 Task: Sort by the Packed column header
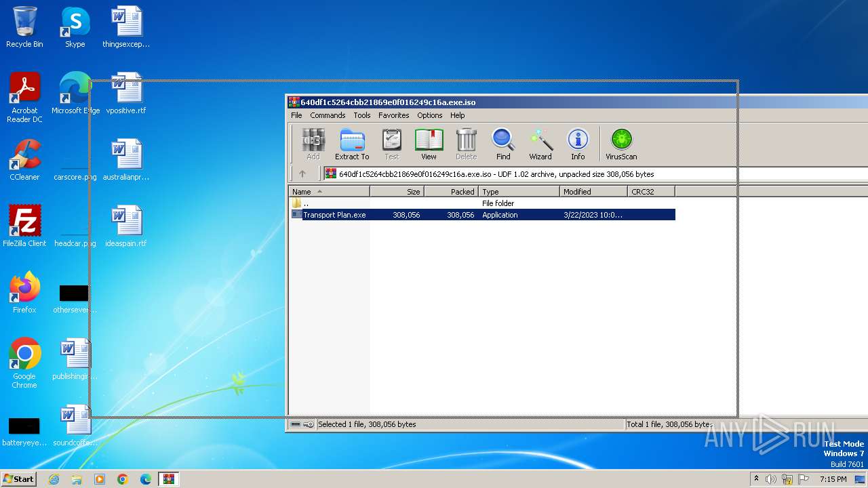tap(451, 192)
